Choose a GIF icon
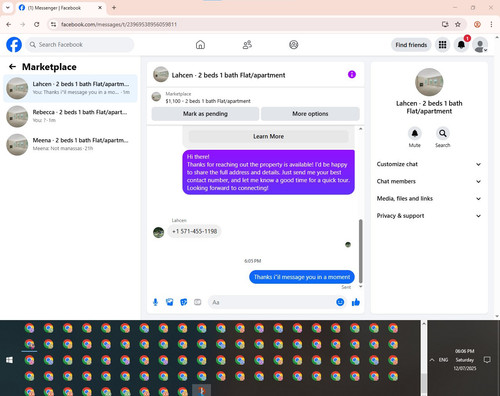Image resolution: width=500 pixels, height=396 pixels. tap(198, 302)
